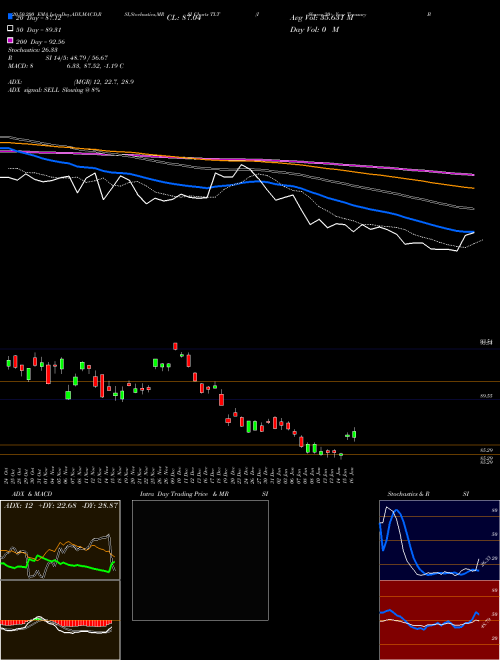Click the white 50 Day legend swatch
This screenshot has height=660, width=500.
(10, 29)
